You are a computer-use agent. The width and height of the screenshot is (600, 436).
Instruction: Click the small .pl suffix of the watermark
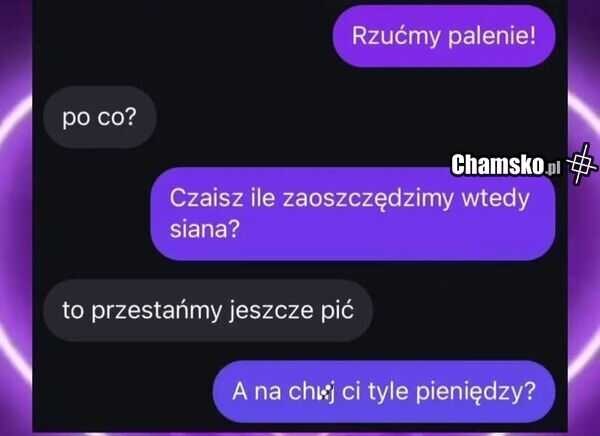(x=553, y=168)
